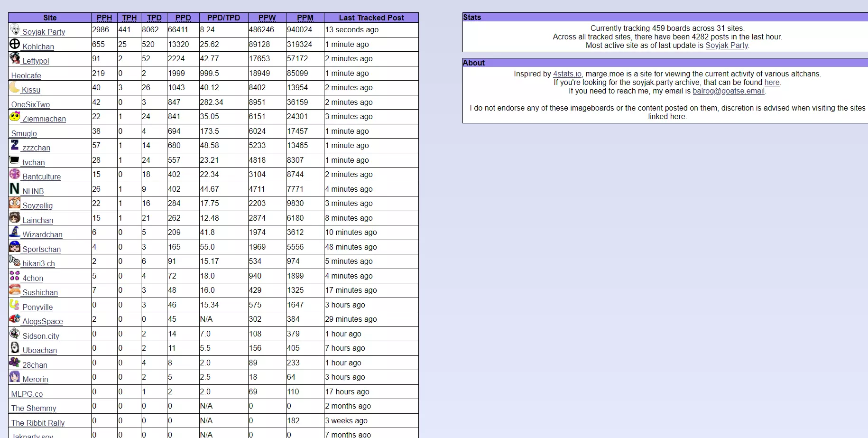This screenshot has width=868, height=438.
Task: Open the Leftypol site link
Action: 36,61
